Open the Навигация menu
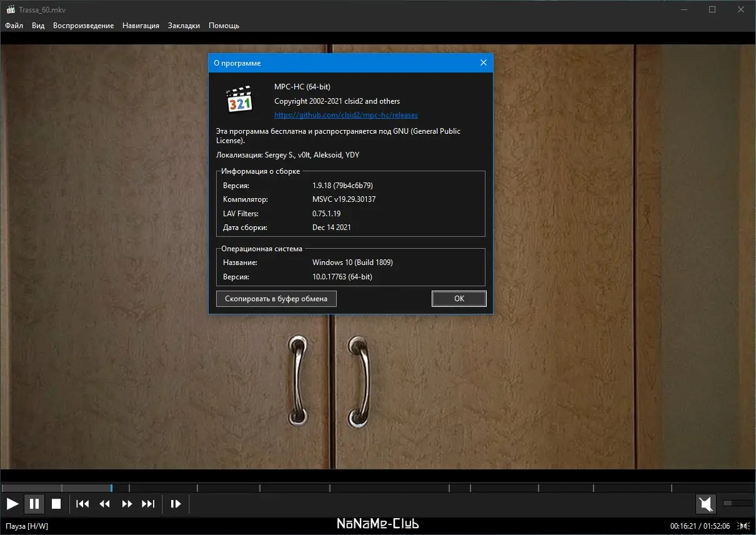This screenshot has height=535, width=756. (141, 26)
